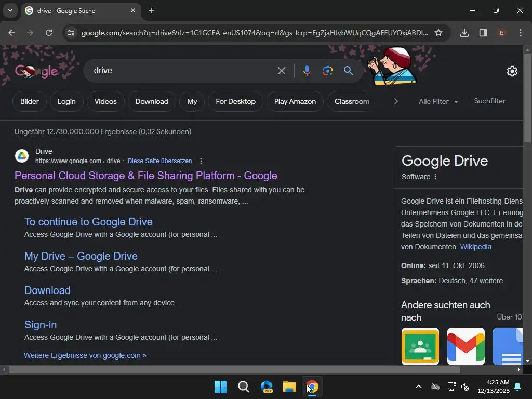Click the Google Drive panel heading
This screenshot has width=532, height=399.
pyautogui.click(x=445, y=161)
